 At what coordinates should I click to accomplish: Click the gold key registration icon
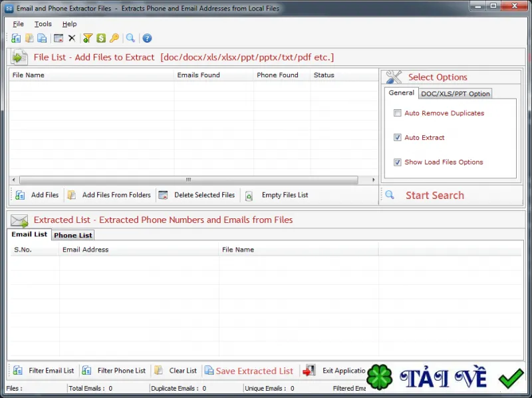point(114,38)
